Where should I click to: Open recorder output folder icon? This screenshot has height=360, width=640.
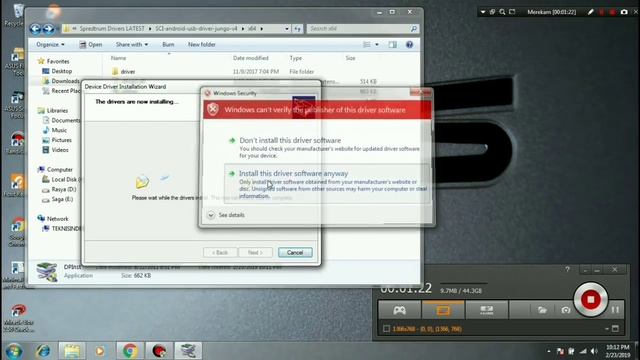pos(542,310)
